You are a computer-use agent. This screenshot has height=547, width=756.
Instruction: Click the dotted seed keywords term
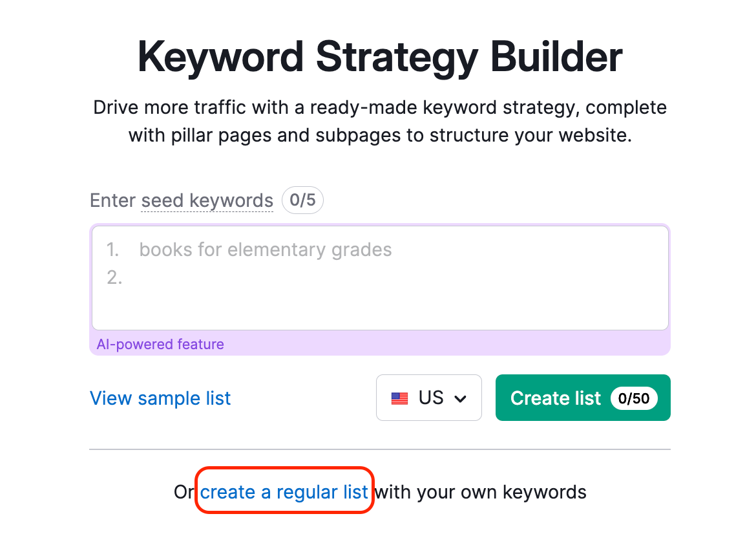pyautogui.click(x=207, y=200)
